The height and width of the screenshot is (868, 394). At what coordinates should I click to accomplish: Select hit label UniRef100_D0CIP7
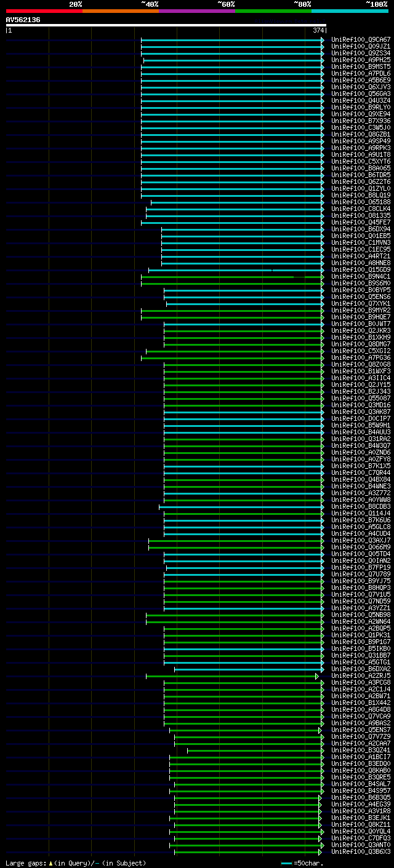361,418
